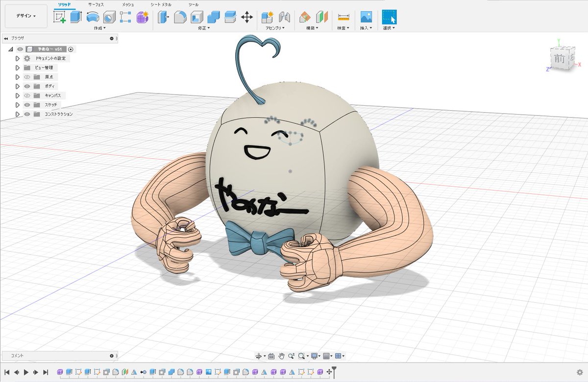
Task: Open the grid and snaps dropdown
Action: click(x=328, y=356)
